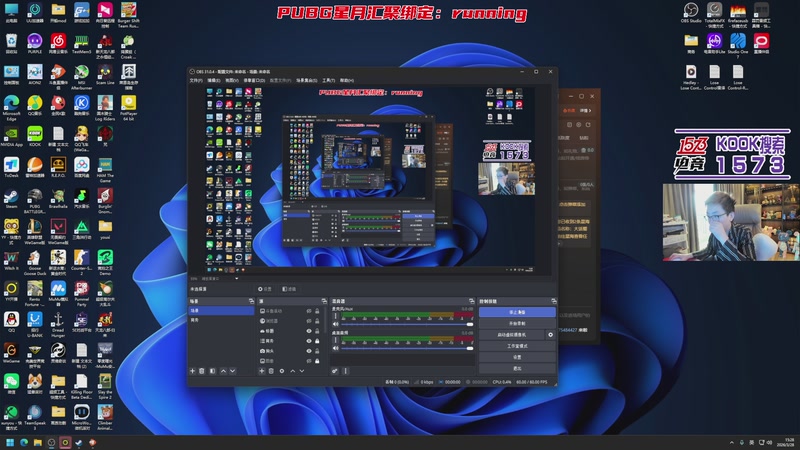The height and width of the screenshot is (450, 800).
Task: Select the second scene in Scenes list
Action: click(221, 320)
